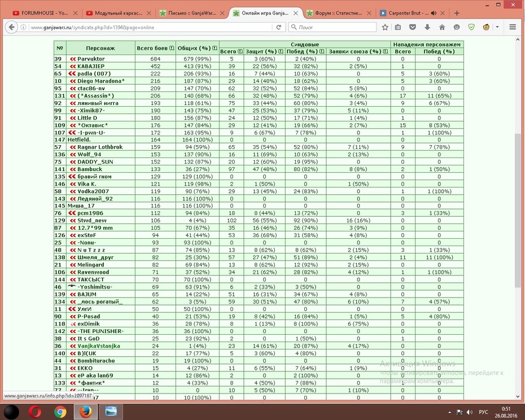The height and width of the screenshot is (420, 525).
Task: Go back using the browser back arrow
Action: coord(11,27)
